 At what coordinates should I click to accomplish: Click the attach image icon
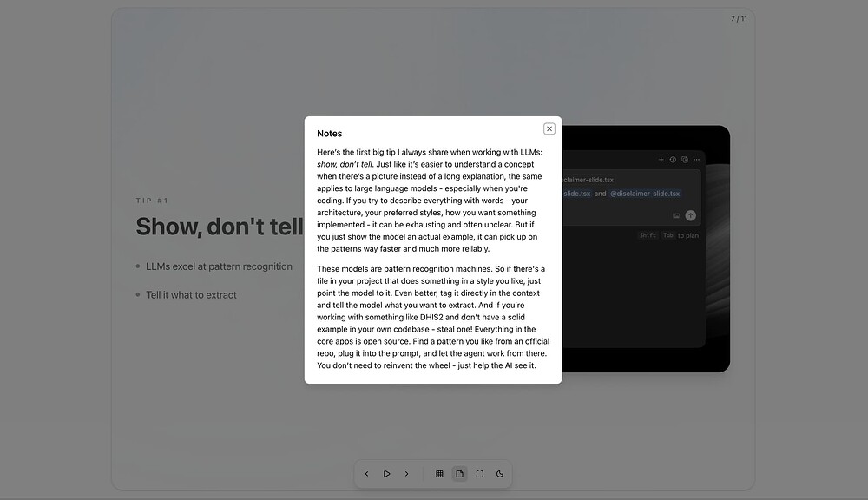676,215
